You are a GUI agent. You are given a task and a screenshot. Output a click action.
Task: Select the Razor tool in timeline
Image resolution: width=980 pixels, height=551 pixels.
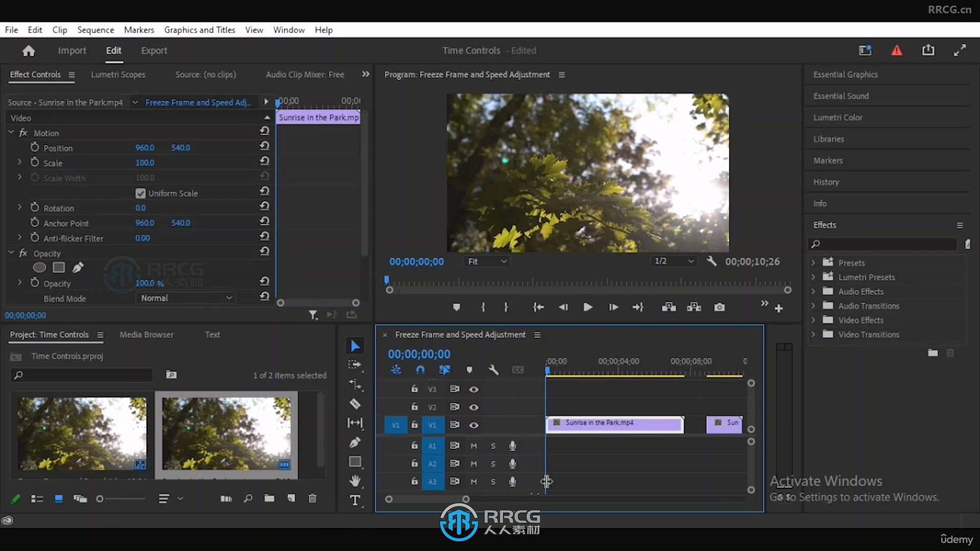pyautogui.click(x=356, y=403)
